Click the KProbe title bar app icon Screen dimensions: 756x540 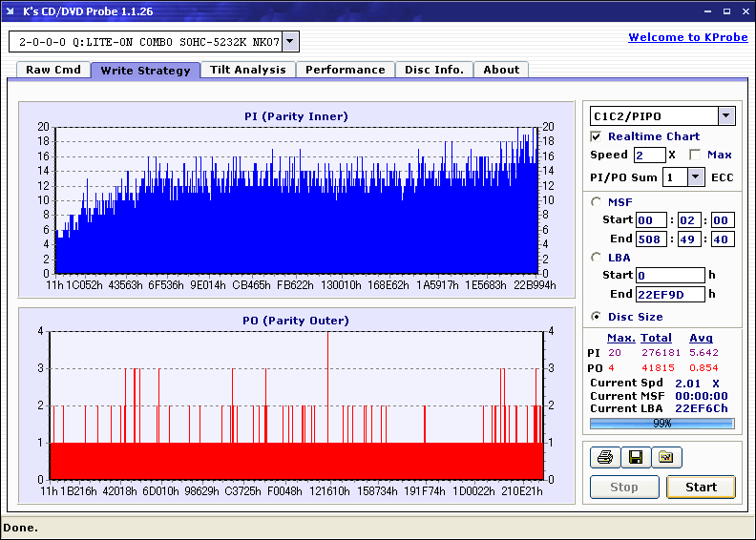pyautogui.click(x=11, y=11)
